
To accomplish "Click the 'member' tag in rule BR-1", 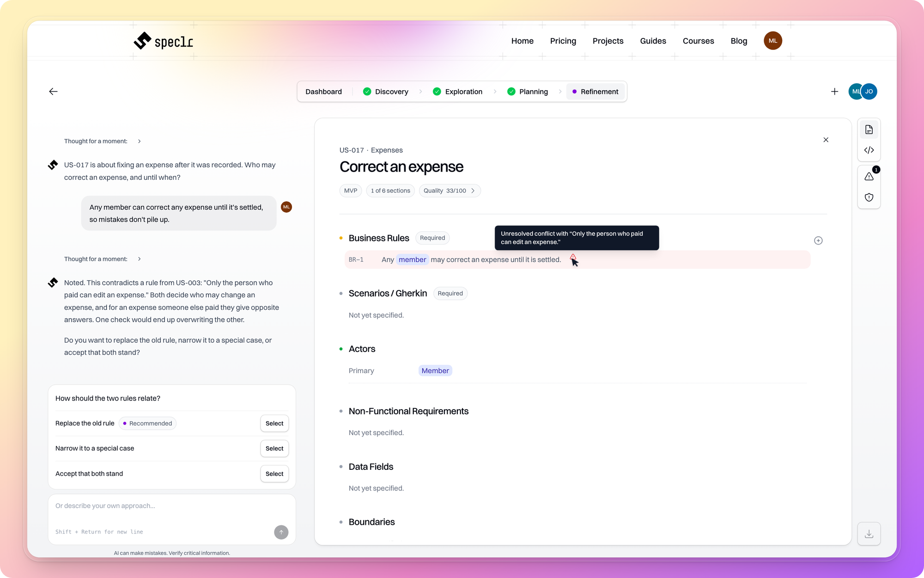I will (412, 260).
